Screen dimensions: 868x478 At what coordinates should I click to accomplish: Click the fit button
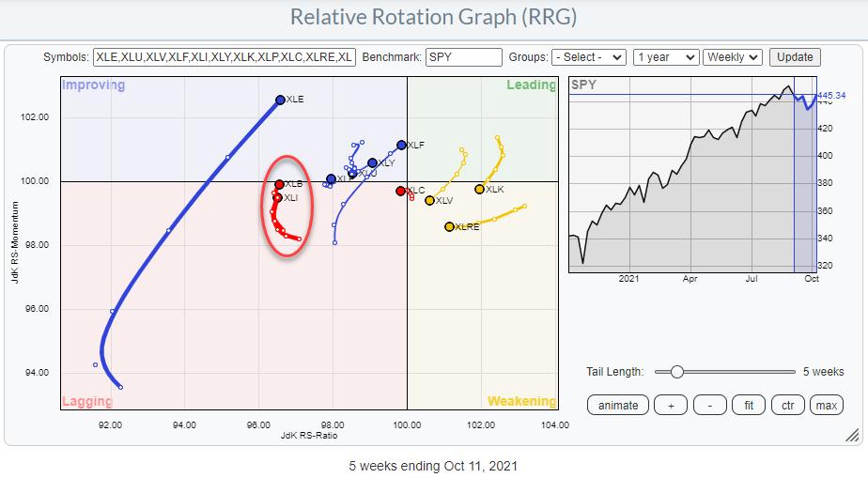(749, 406)
